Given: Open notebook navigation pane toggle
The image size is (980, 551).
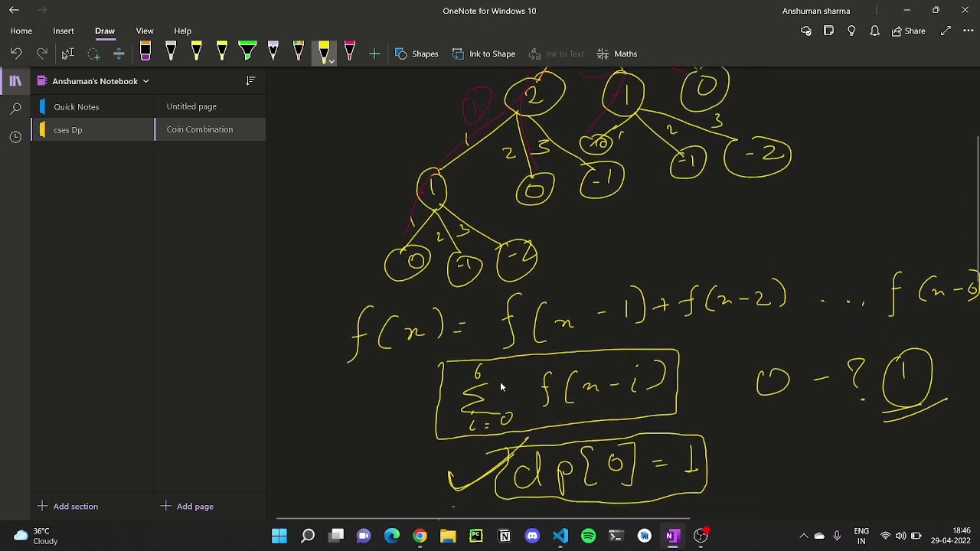Looking at the screenshot, I should pos(15,81).
